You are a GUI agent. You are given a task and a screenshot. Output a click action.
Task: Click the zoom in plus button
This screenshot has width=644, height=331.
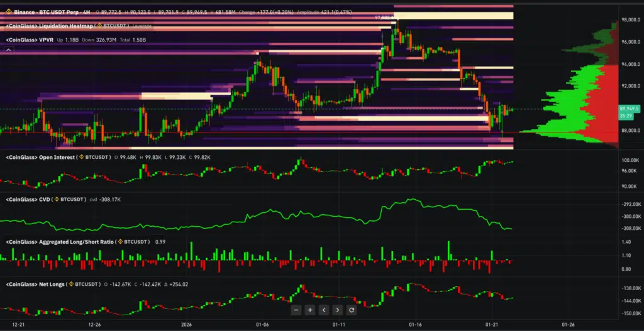[310, 310]
